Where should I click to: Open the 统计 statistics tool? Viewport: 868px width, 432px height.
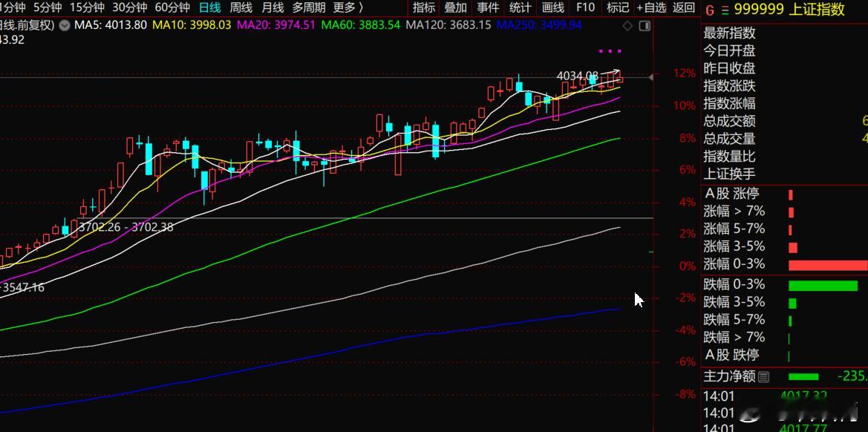point(520,7)
